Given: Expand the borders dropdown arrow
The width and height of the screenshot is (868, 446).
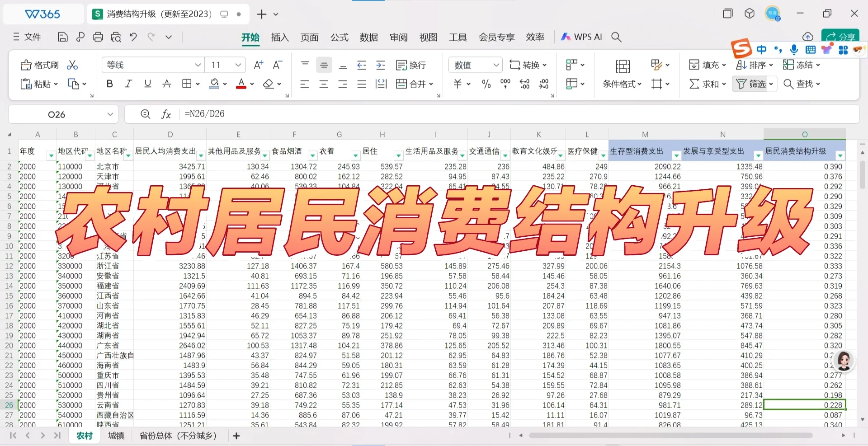Looking at the screenshot, I should (198, 84).
